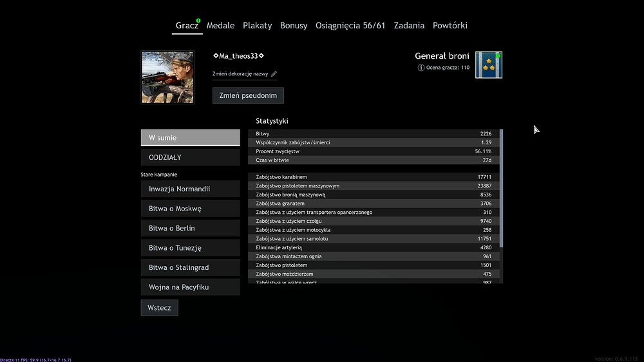The width and height of the screenshot is (644, 362).
Task: Open Bitwa o Tunezję campaign stats
Action: pyautogui.click(x=190, y=248)
